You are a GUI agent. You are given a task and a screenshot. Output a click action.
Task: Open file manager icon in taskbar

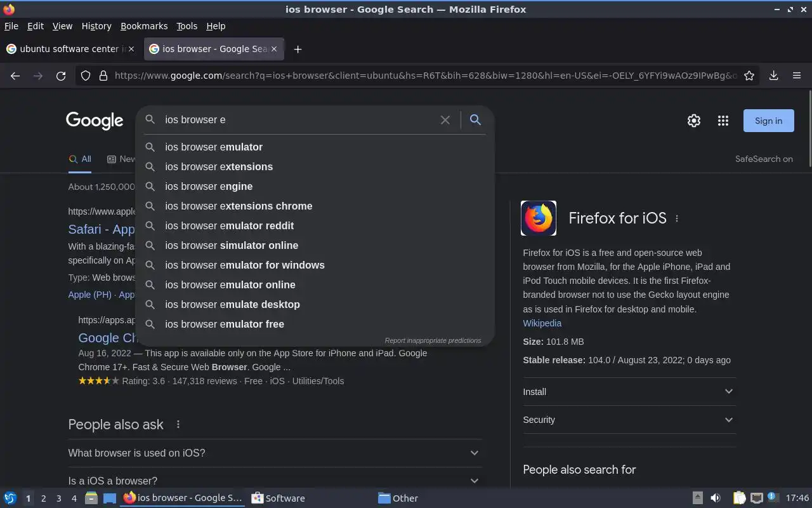click(91, 498)
